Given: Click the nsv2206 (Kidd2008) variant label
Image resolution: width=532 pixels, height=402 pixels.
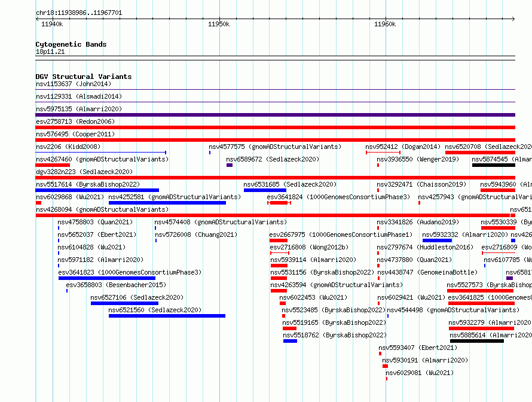Looking at the screenshot, I should [x=68, y=147].
